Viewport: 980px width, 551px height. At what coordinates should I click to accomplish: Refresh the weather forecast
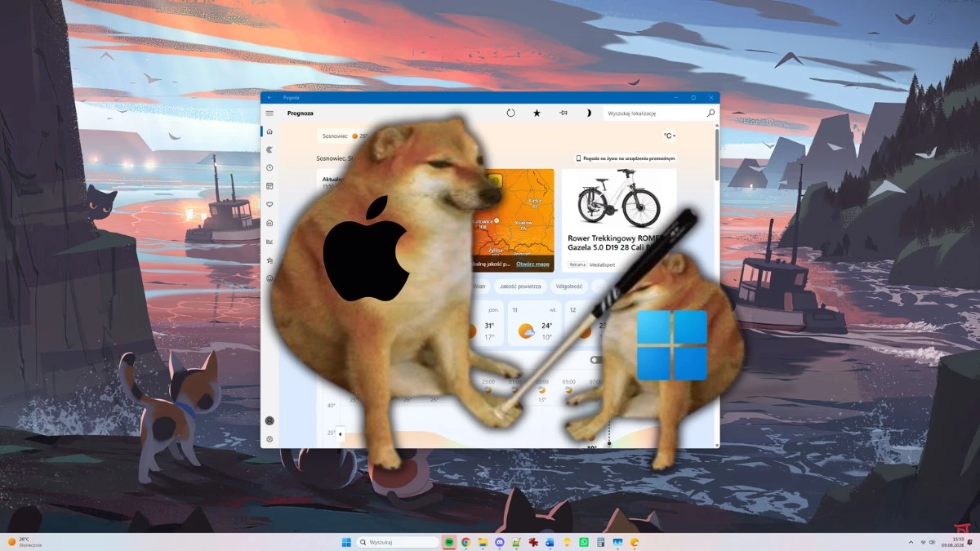pyautogui.click(x=510, y=113)
